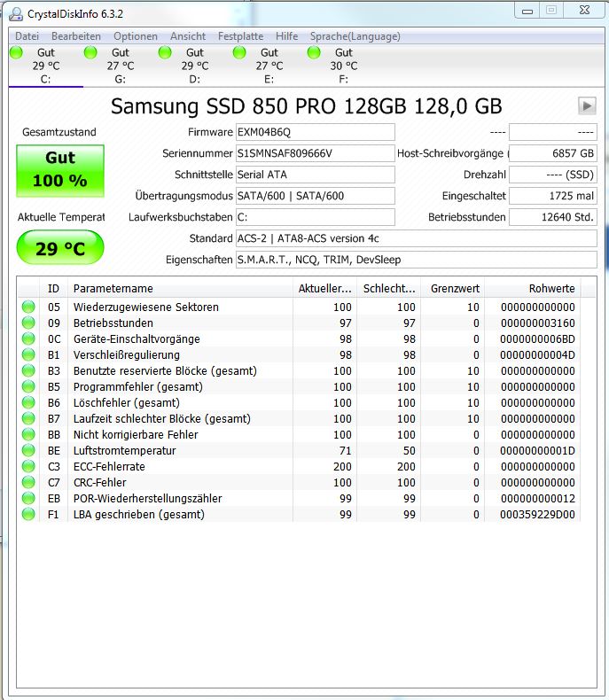Click the Seriennummer field S1SMNSAF809666V
Image resolution: width=609 pixels, height=700 pixels.
[x=316, y=153]
